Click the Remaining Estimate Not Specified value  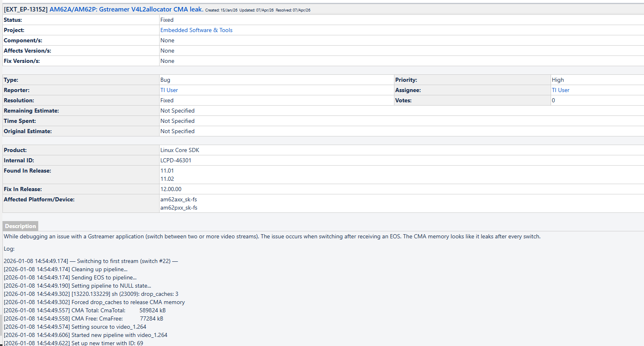coord(177,111)
